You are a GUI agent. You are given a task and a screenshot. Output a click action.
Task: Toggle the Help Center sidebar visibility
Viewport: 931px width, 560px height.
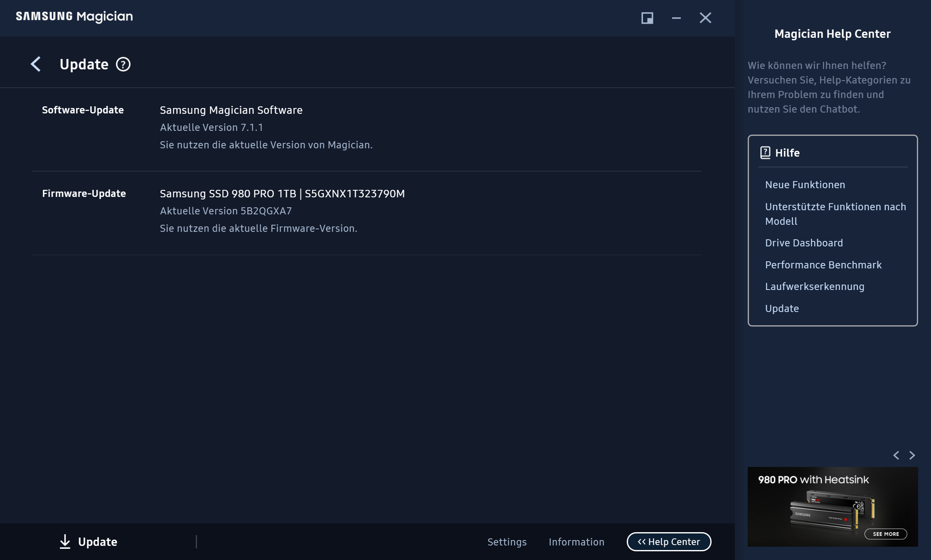point(669,541)
